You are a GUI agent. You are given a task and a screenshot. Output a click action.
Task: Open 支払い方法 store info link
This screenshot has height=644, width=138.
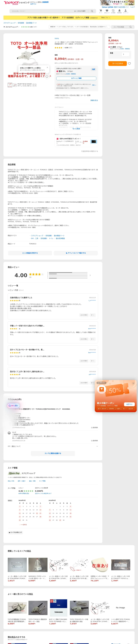coord(11,481)
